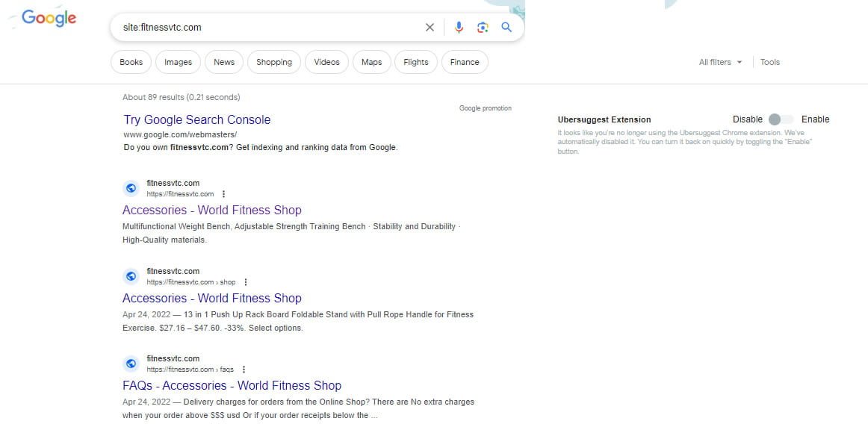
Task: Select the Flights filter
Action: tap(416, 62)
